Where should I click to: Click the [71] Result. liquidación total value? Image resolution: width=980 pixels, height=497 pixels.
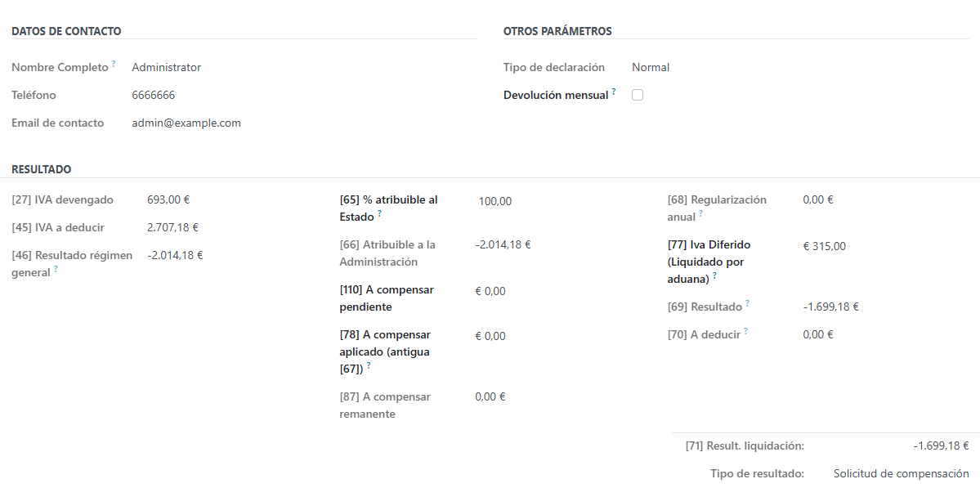941,446
